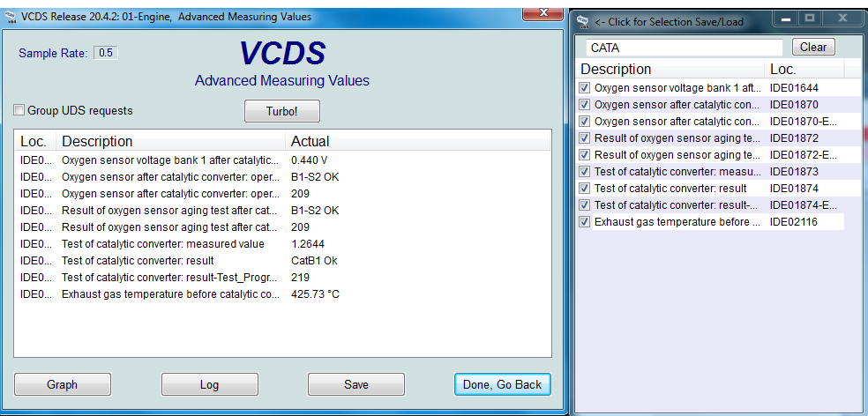Click the VCDS app icon in title bar

tap(10, 17)
